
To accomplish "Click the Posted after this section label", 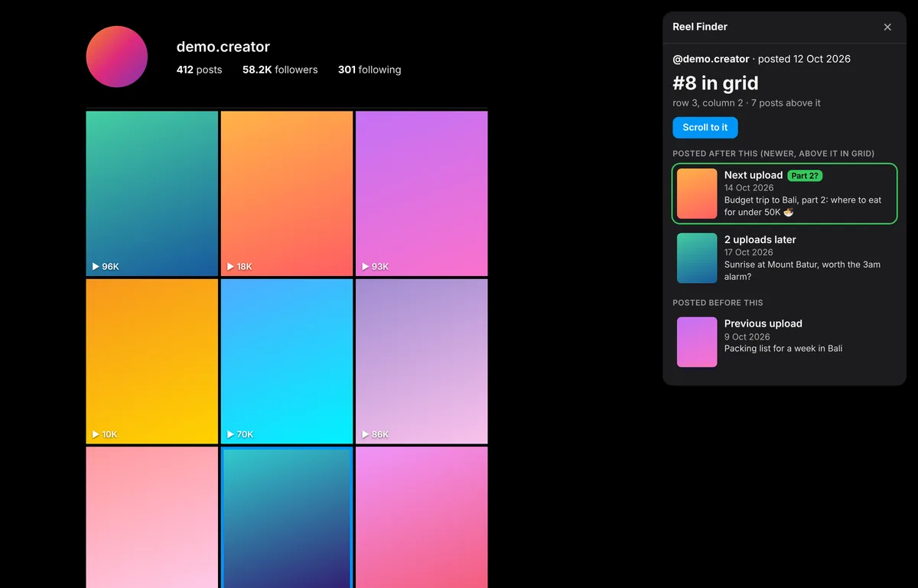I will [x=773, y=154].
